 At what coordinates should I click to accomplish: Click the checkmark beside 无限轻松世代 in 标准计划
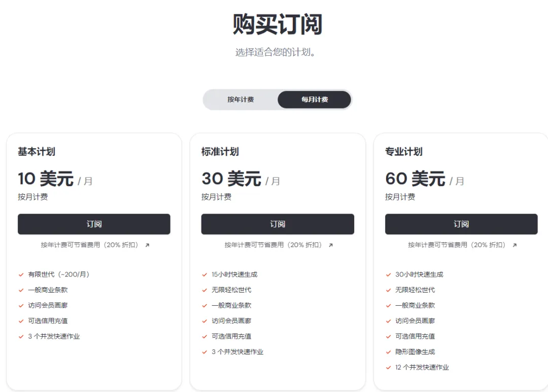205,290
